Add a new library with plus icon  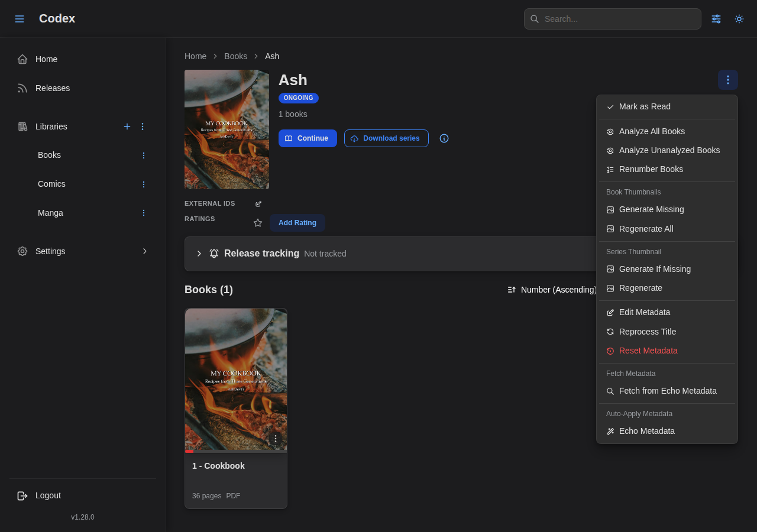coord(127,126)
